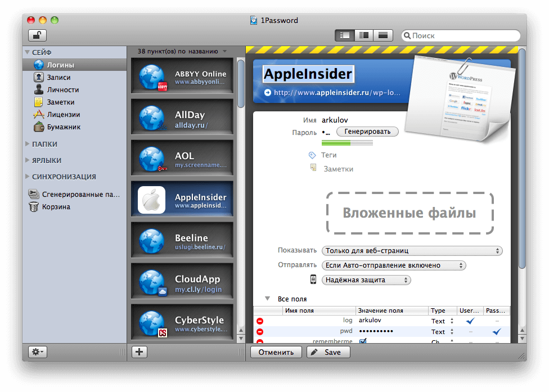The width and height of the screenshot is (549, 392).
Task: Open the Показывать dropdown
Action: [412, 251]
